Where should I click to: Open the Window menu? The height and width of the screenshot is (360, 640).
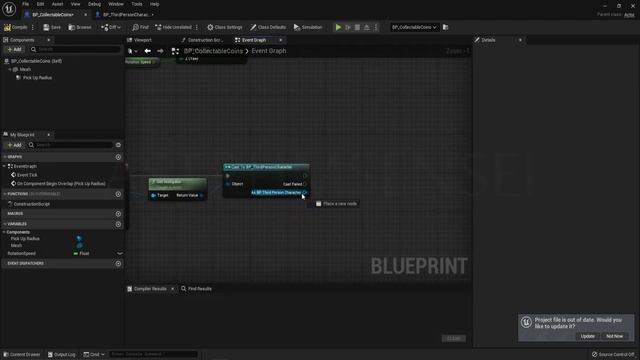coord(116,4)
